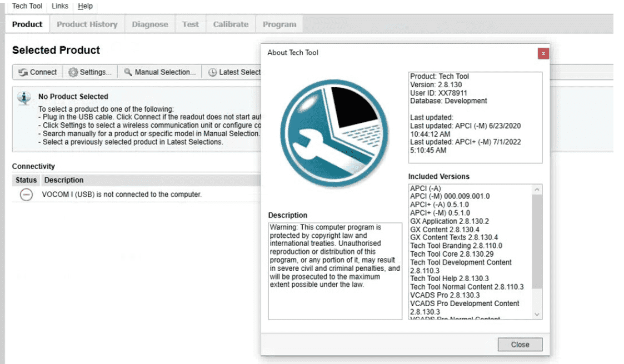
Task: Open Settings from the product toolbar
Action: [90, 72]
